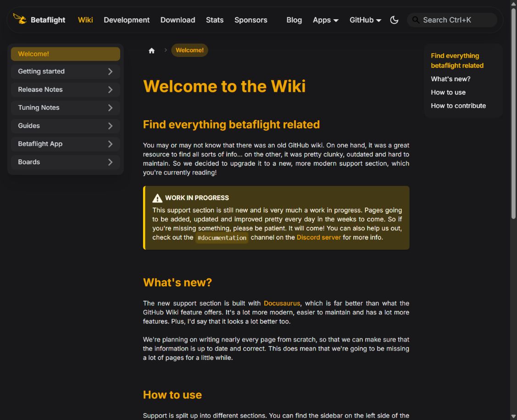Follow the Discord server link
517x420 pixels.
pyautogui.click(x=318, y=238)
